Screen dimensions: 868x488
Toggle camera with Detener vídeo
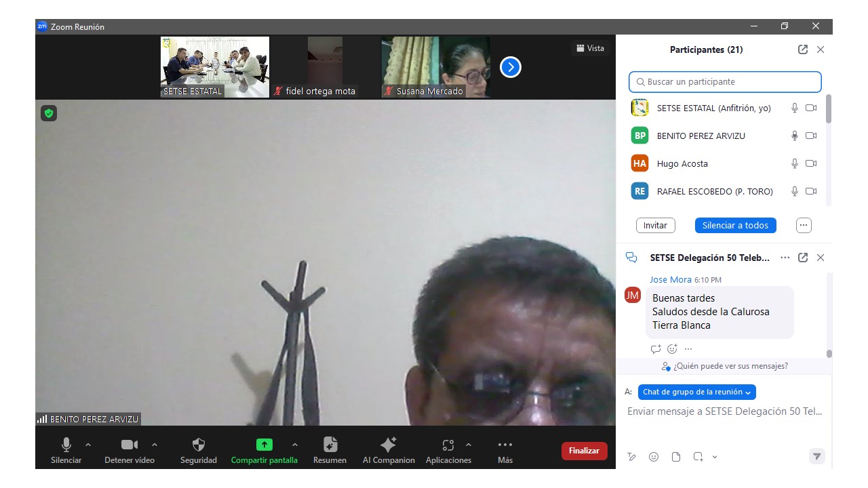click(129, 445)
